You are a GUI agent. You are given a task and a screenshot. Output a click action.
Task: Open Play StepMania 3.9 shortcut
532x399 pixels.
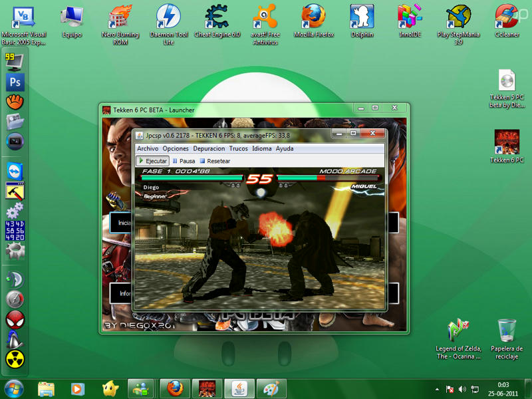pyautogui.click(x=458, y=25)
